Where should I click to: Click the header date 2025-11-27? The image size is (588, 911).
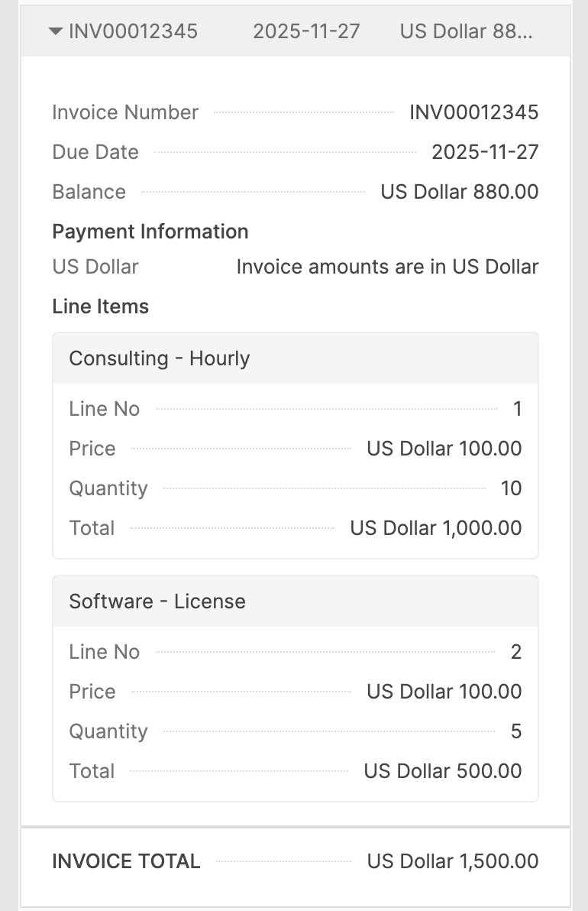pyautogui.click(x=306, y=31)
